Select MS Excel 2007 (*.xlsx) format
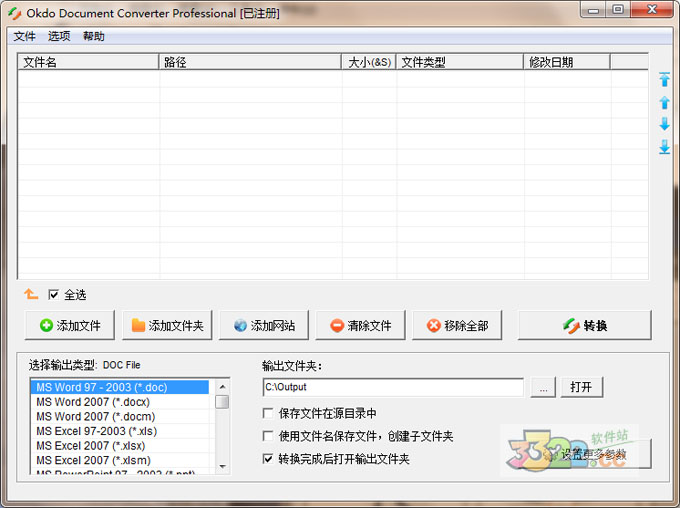Viewport: 680px width, 508px height. [x=120, y=446]
